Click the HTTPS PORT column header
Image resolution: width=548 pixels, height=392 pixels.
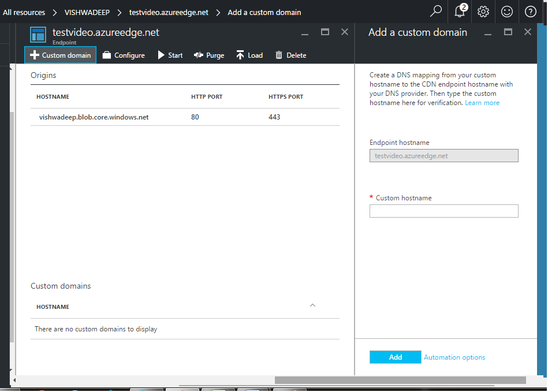click(286, 97)
